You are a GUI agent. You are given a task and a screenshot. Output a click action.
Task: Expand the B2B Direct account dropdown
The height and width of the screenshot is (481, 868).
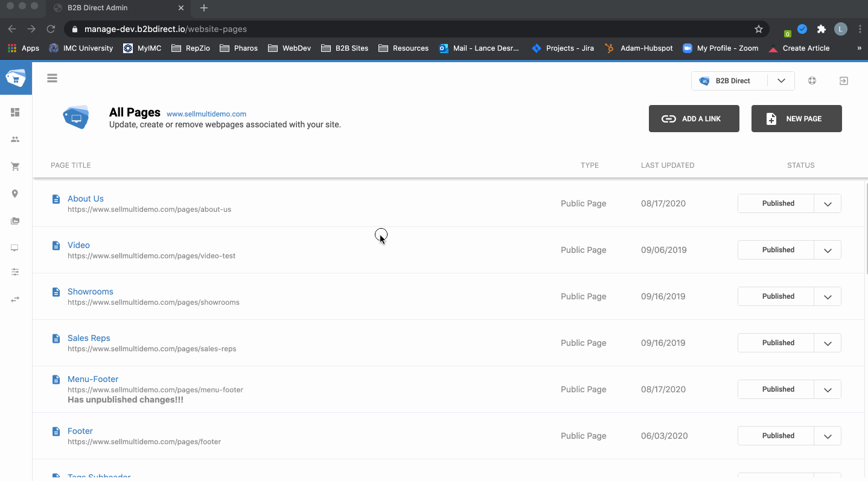pyautogui.click(x=781, y=80)
